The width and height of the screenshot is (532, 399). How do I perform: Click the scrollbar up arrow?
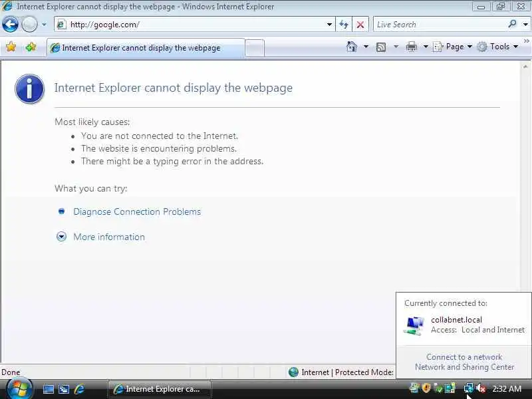[x=525, y=67]
